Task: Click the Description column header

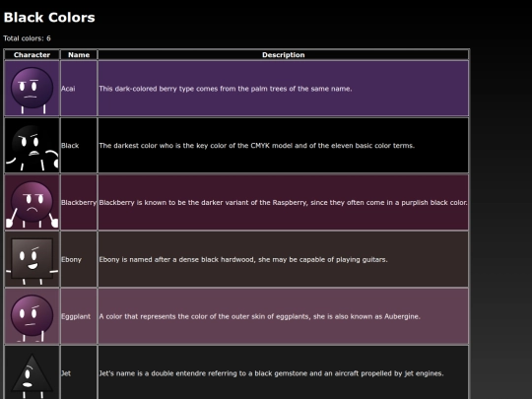Action: 284,55
